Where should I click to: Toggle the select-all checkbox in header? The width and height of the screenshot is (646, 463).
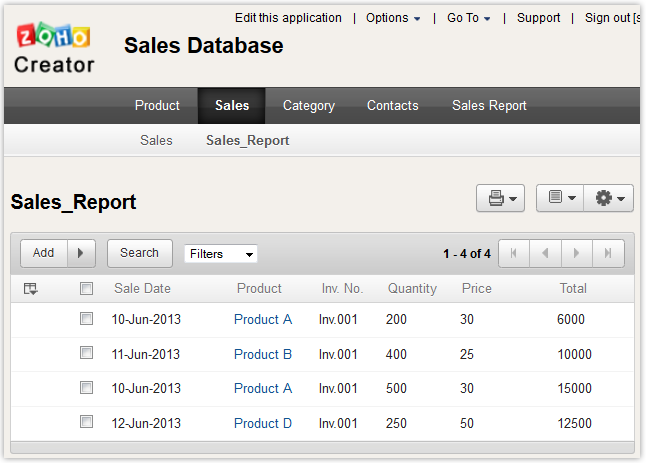coord(87,289)
